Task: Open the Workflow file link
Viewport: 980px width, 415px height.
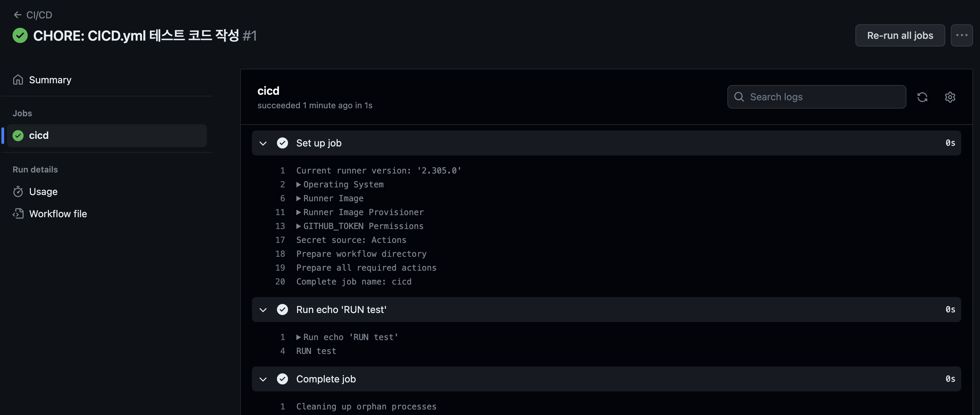Action: 58,214
